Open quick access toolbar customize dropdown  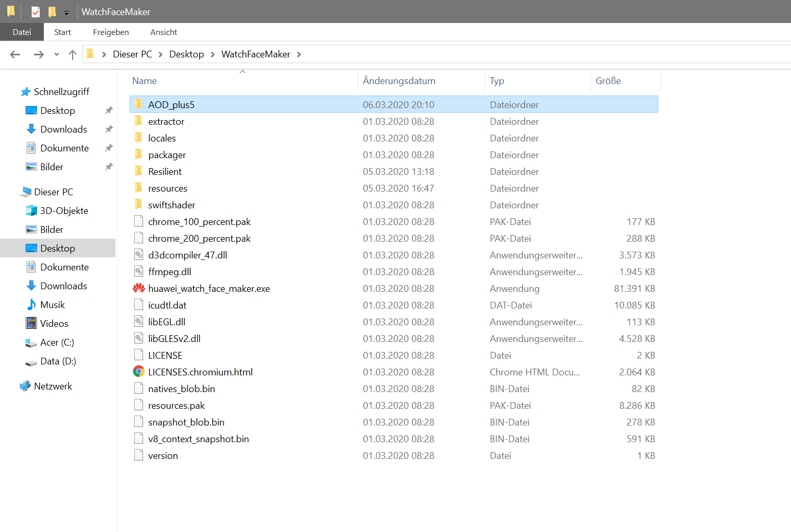point(66,13)
